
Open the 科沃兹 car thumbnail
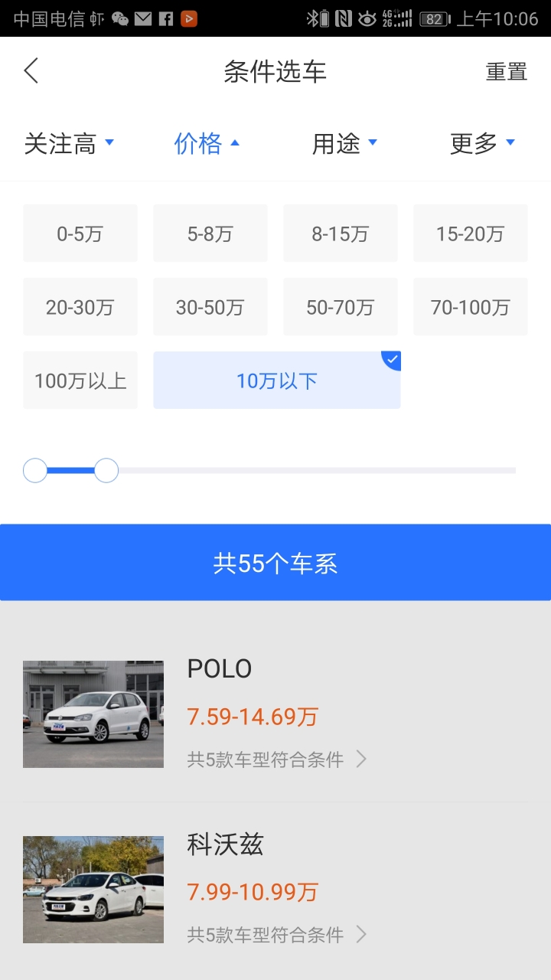tap(93, 890)
